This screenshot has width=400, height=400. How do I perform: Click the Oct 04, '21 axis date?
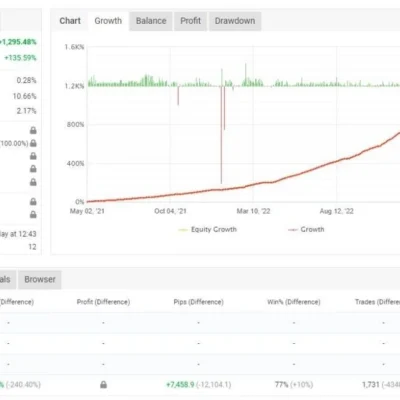click(x=170, y=211)
